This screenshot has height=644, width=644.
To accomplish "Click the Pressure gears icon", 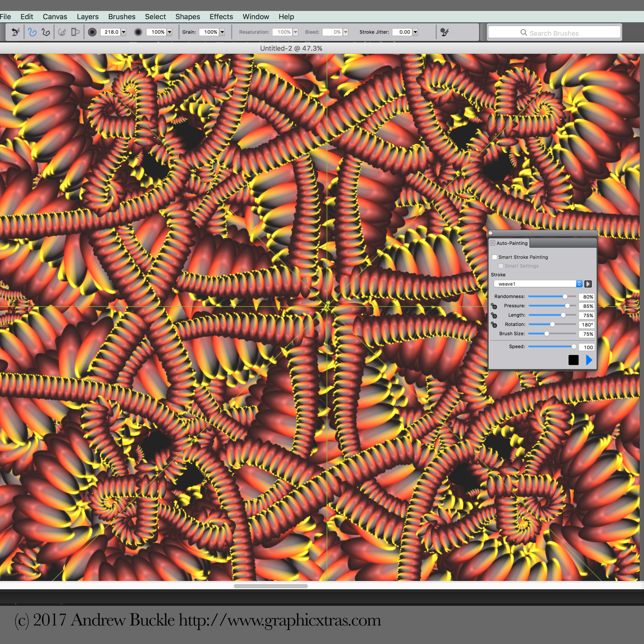I will click(x=494, y=306).
